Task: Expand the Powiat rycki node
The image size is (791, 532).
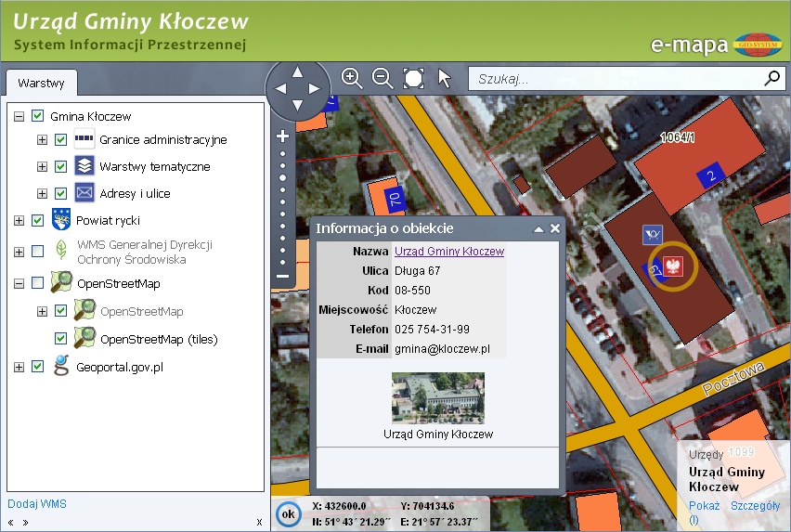Action: [x=19, y=221]
